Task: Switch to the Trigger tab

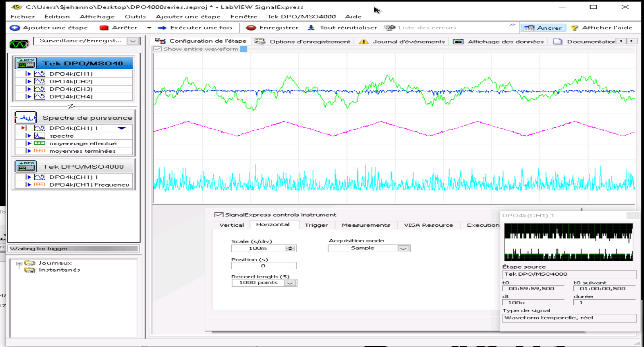Action: 316,225
